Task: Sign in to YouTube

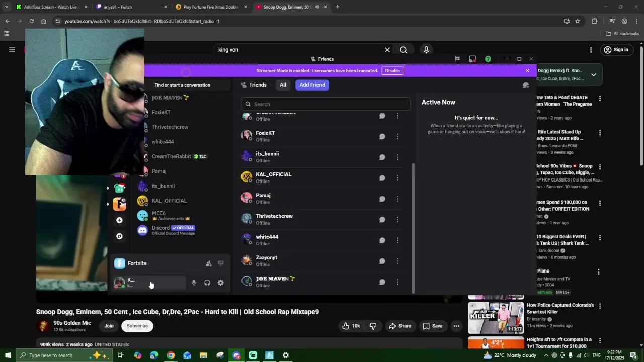Action: click(616, 50)
